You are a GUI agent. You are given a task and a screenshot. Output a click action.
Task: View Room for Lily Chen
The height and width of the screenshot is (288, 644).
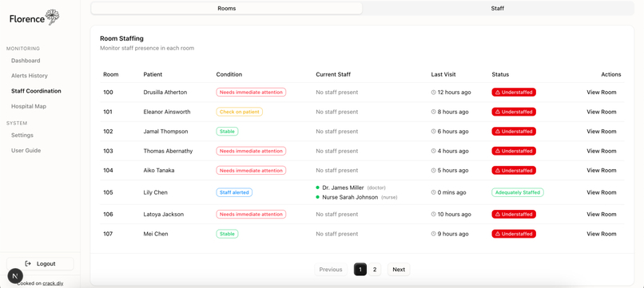[602, 192]
